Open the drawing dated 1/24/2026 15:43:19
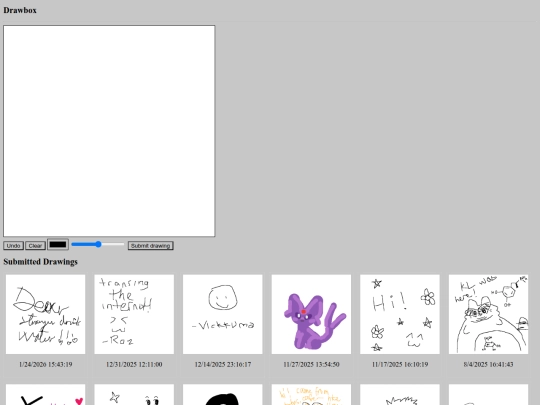The height and width of the screenshot is (405, 540). pos(45,314)
